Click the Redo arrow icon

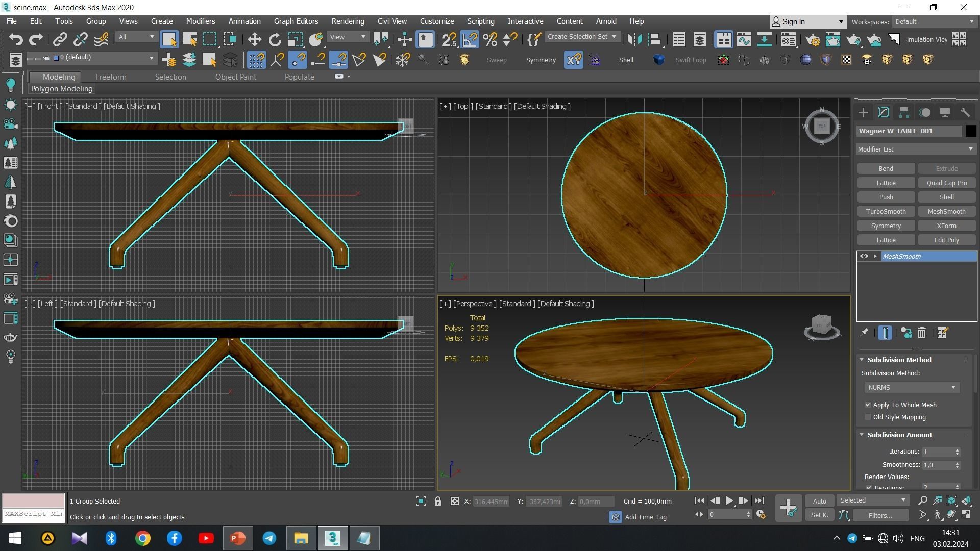coord(36,39)
